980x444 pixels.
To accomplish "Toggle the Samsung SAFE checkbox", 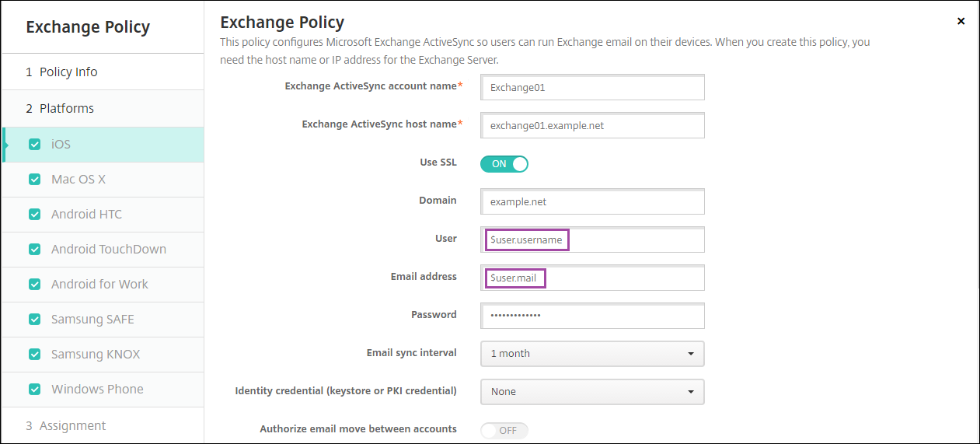I will (x=34, y=320).
